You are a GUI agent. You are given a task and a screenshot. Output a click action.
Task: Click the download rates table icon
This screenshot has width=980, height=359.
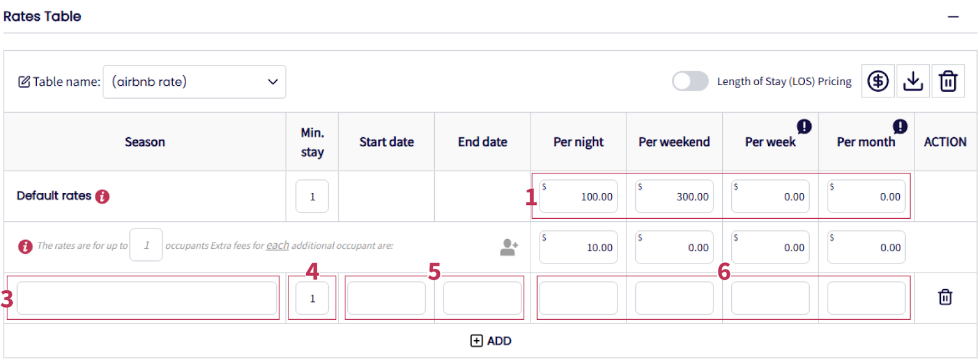pyautogui.click(x=913, y=81)
